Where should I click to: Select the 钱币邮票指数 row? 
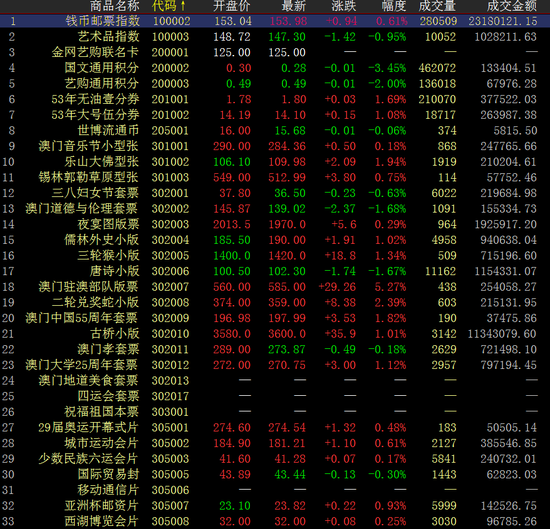[x=275, y=21]
